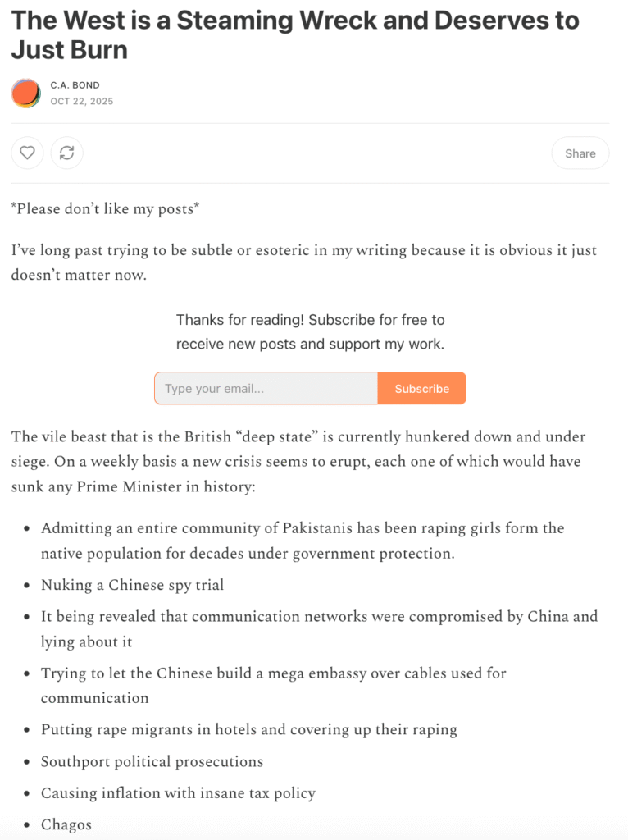This screenshot has width=628, height=840.
Task: Click the article headline about the West
Action: 295,34
